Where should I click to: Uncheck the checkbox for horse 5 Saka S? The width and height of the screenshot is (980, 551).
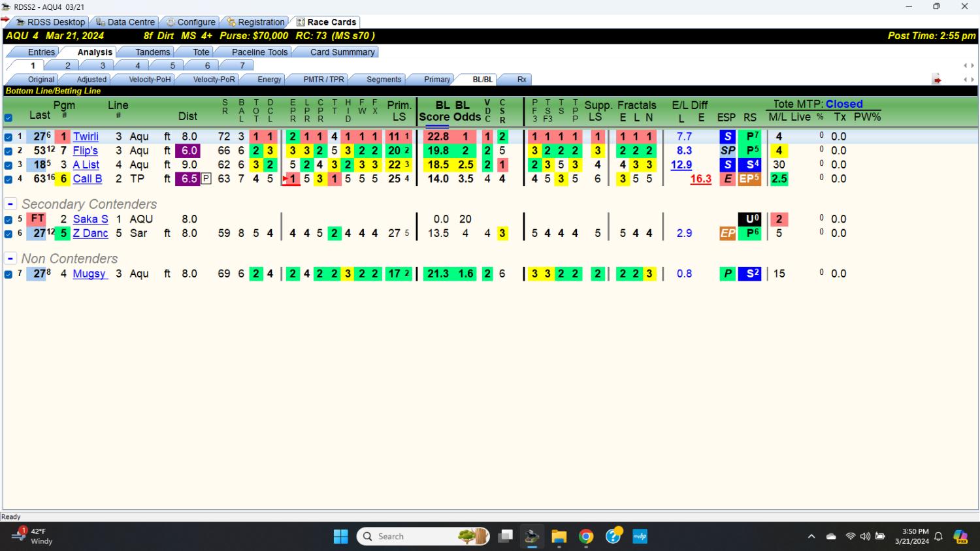point(8,220)
